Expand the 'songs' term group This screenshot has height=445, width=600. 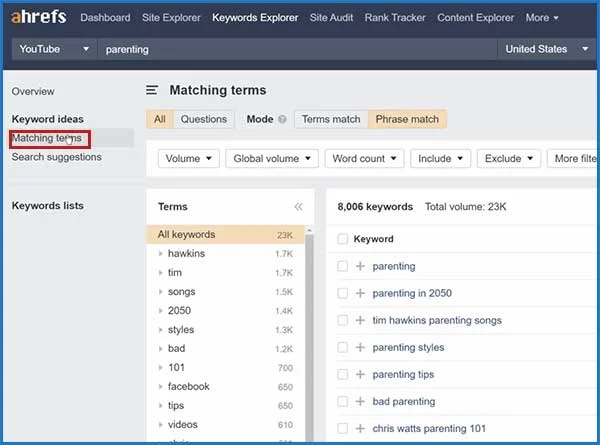click(160, 292)
